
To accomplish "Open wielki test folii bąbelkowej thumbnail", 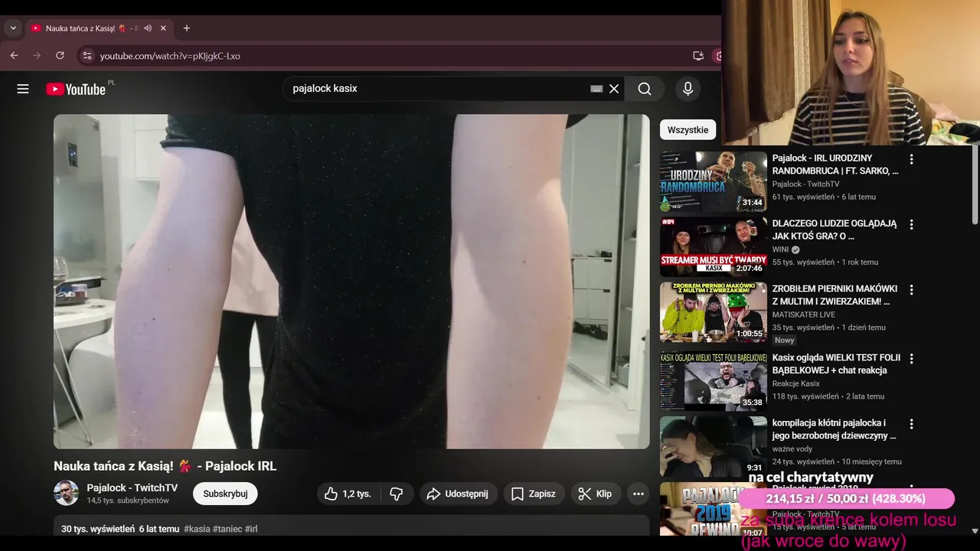I will (714, 380).
